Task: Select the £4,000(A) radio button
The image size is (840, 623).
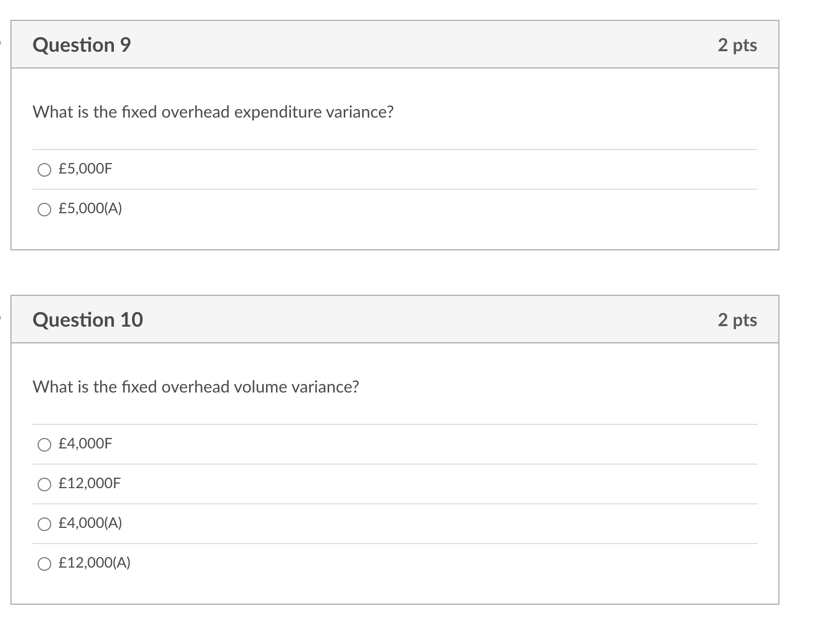Action: point(45,524)
